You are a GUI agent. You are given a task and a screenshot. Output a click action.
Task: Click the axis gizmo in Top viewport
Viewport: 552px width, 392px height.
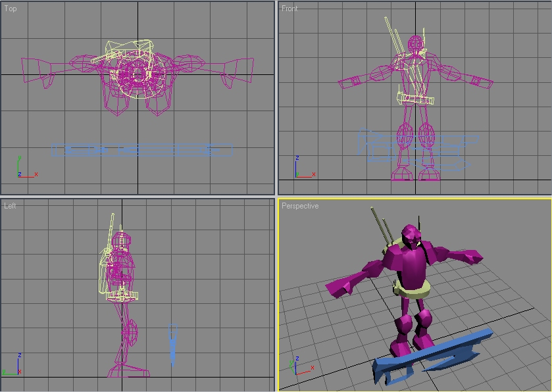27,167
